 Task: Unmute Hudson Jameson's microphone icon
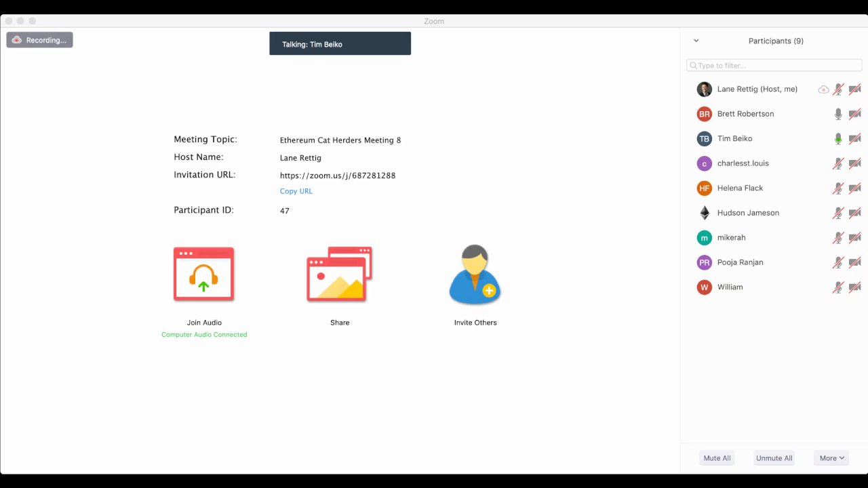pyautogui.click(x=838, y=213)
